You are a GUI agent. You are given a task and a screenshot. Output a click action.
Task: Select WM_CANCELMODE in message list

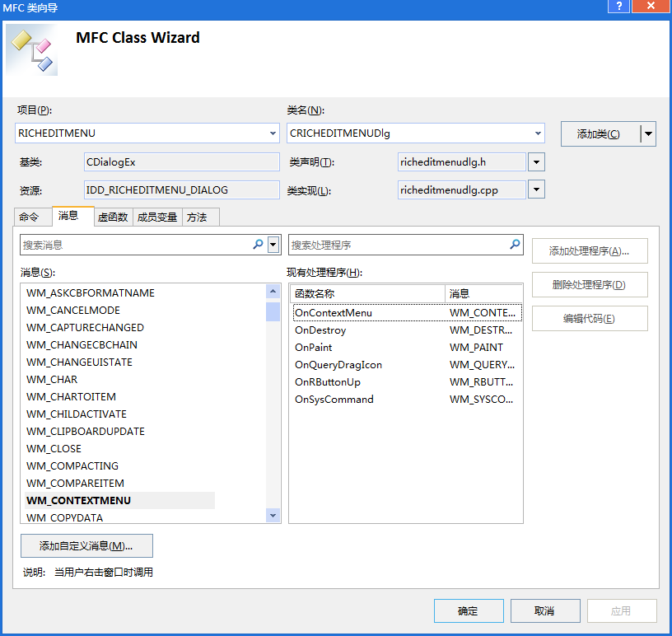tap(73, 310)
